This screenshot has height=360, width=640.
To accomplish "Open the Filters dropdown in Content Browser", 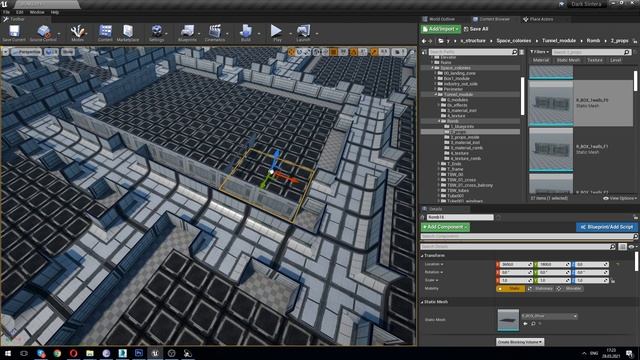I will click(x=540, y=52).
